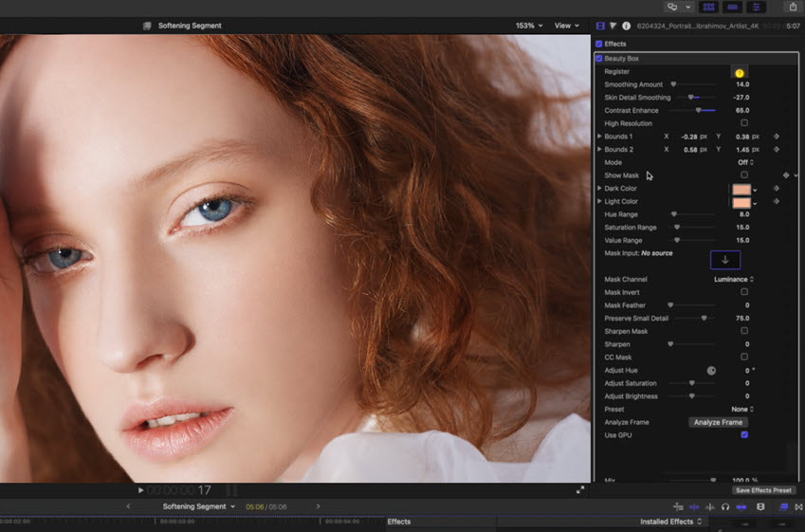Click the clapper icon beside Softening Segment title
805x532 pixels.
(x=147, y=26)
